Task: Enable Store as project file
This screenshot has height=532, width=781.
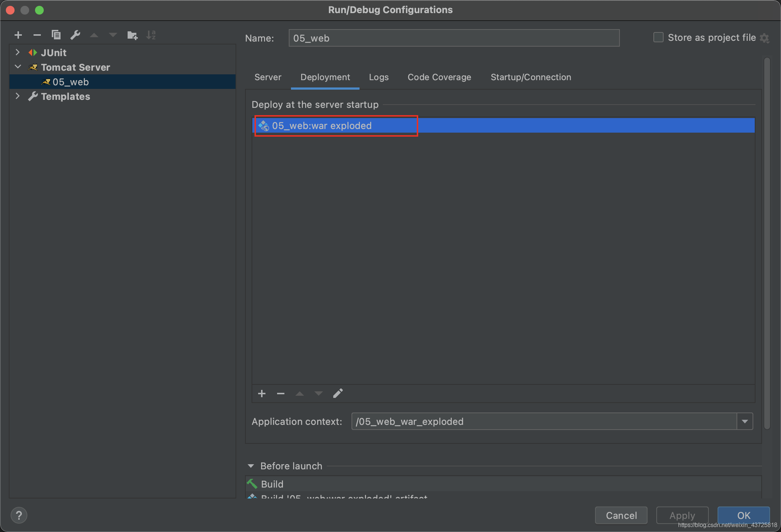Action: pyautogui.click(x=658, y=38)
